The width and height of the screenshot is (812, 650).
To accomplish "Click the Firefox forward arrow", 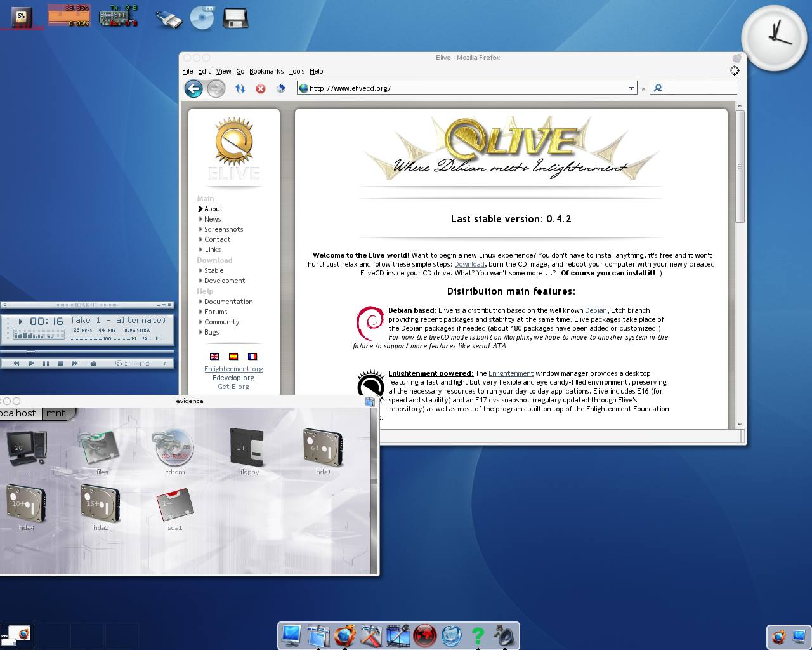I will (x=216, y=88).
